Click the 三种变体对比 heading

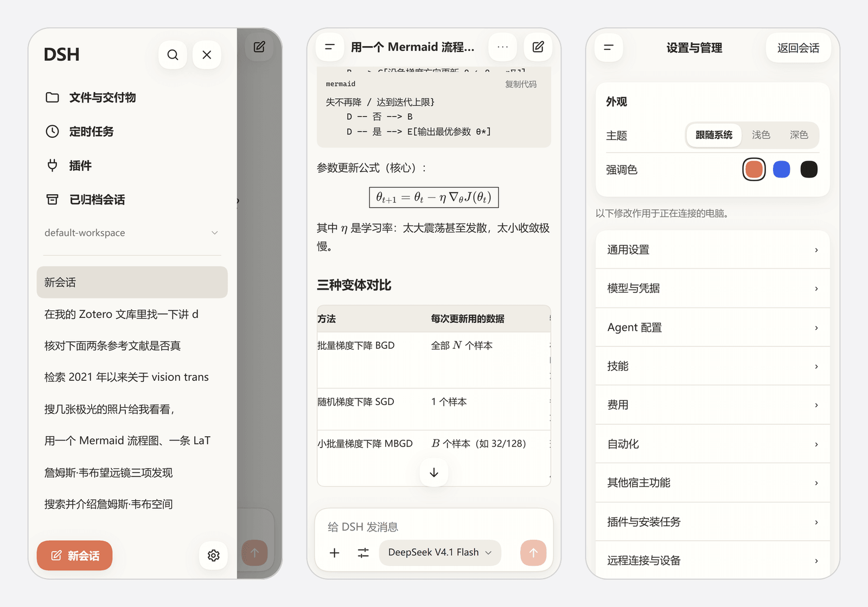354,285
